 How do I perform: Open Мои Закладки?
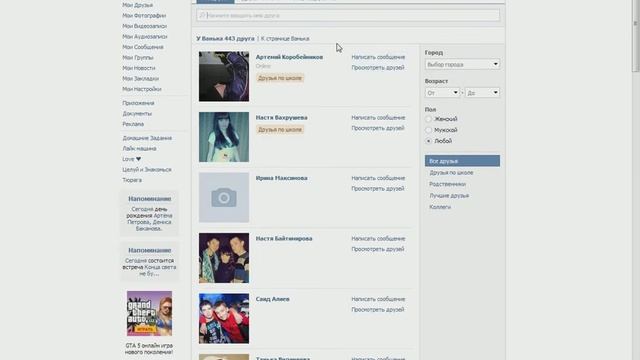pyautogui.click(x=140, y=78)
